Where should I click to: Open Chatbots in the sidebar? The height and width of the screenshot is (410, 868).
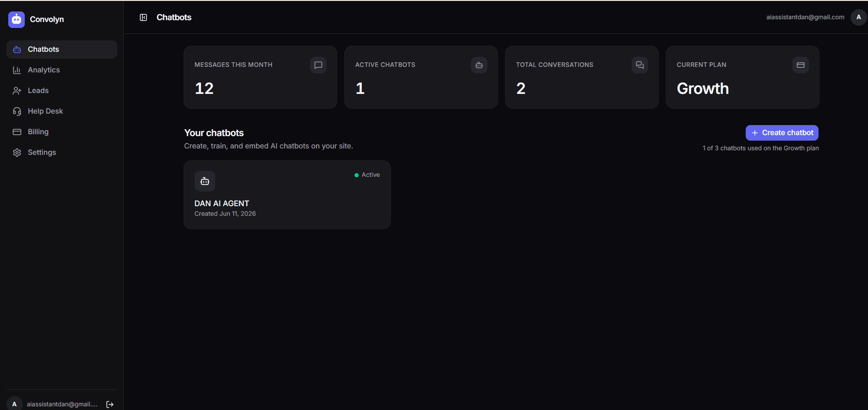(62, 49)
